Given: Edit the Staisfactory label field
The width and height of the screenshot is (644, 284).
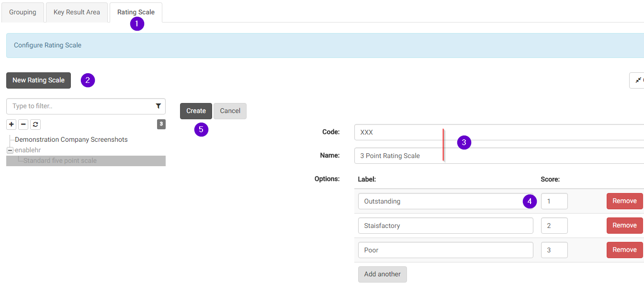Looking at the screenshot, I should click(x=445, y=226).
